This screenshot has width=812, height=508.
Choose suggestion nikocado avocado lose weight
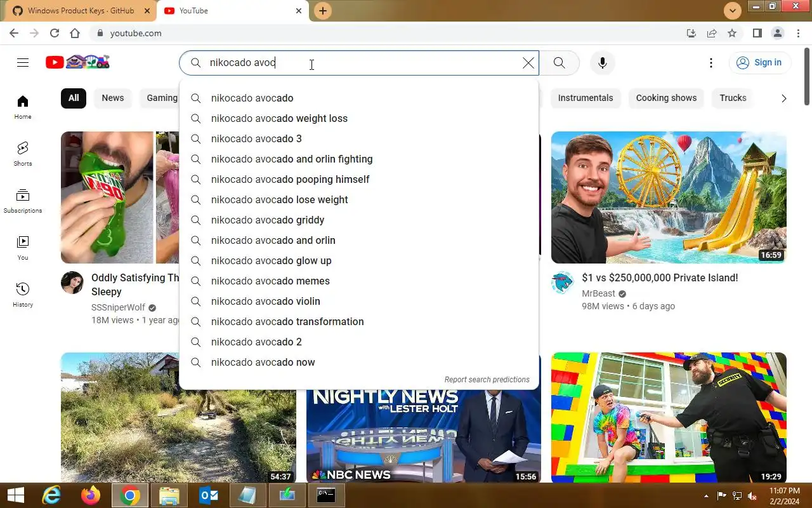359,199
